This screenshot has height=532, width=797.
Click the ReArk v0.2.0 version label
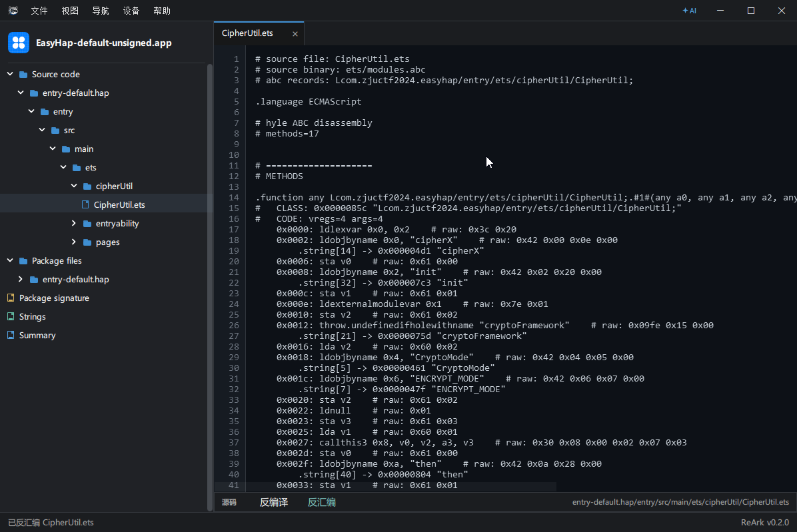(765, 523)
